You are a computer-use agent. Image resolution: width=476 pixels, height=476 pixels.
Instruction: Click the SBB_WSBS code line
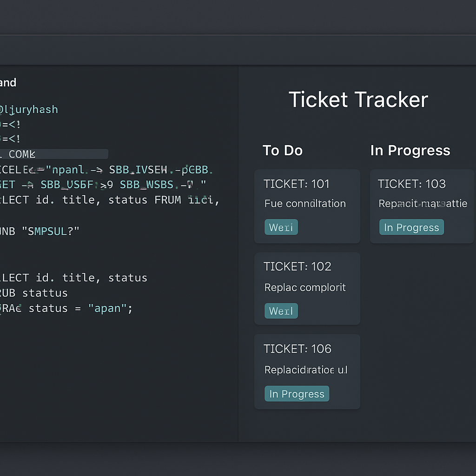(x=103, y=185)
